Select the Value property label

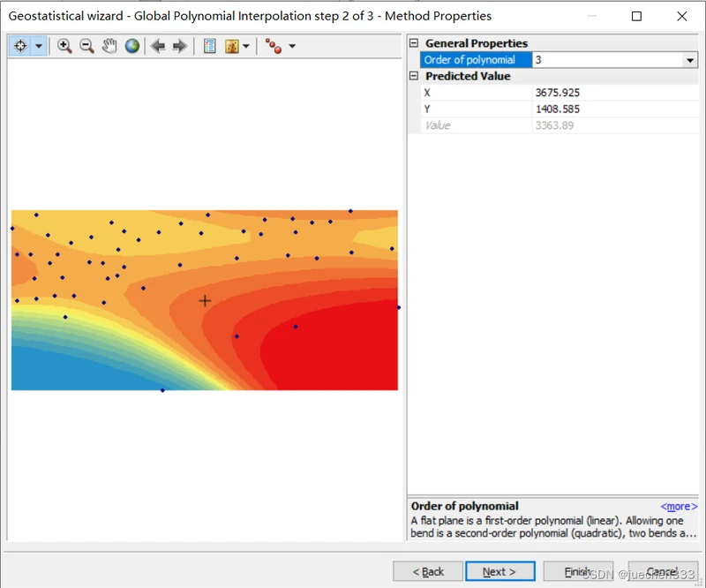pyautogui.click(x=437, y=125)
